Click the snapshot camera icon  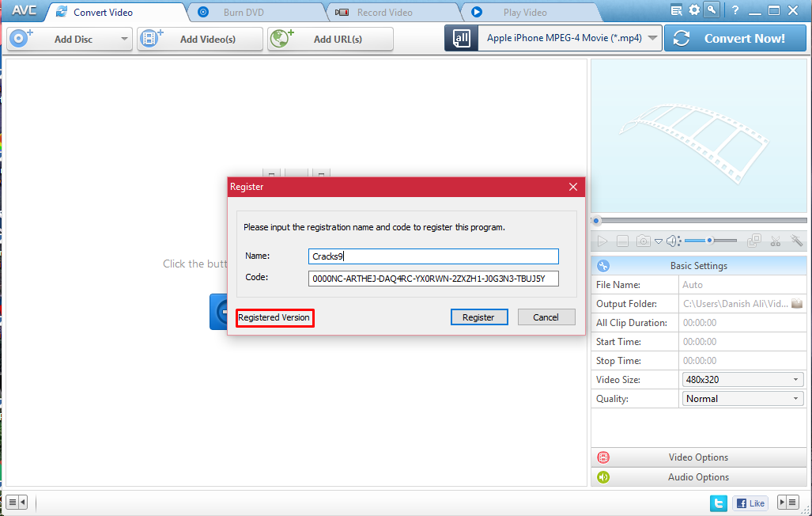(x=643, y=241)
